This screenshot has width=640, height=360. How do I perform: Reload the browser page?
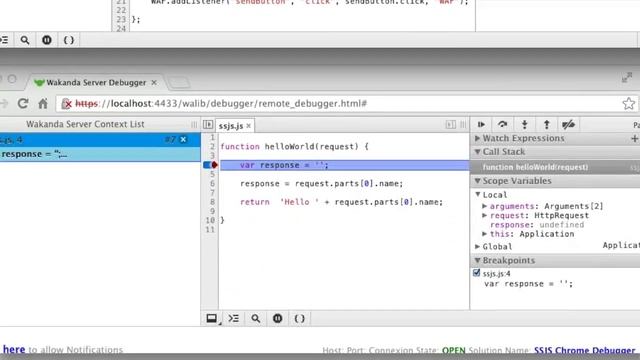pos(23,103)
